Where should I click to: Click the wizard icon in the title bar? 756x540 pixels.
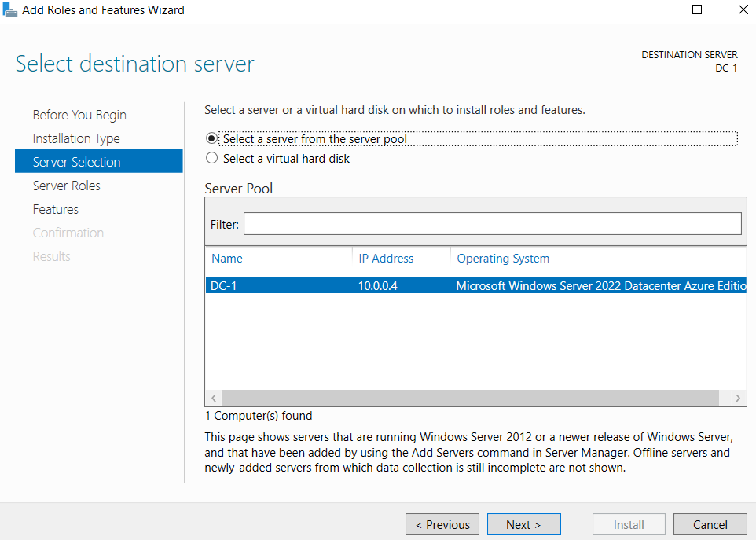pos(10,9)
